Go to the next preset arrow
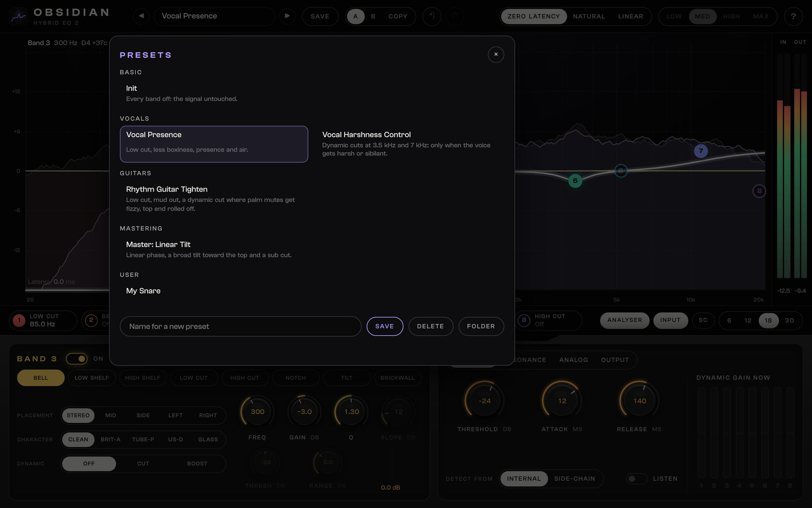 [x=287, y=16]
